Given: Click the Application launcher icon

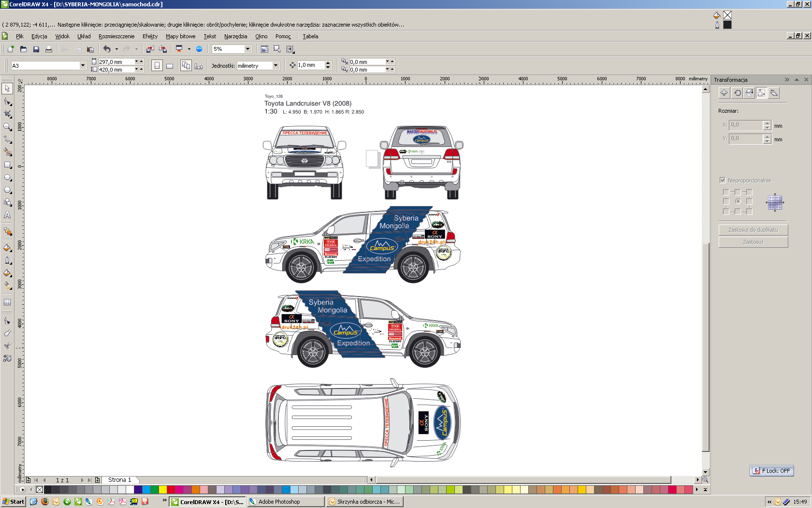Looking at the screenshot, I should point(179,49).
